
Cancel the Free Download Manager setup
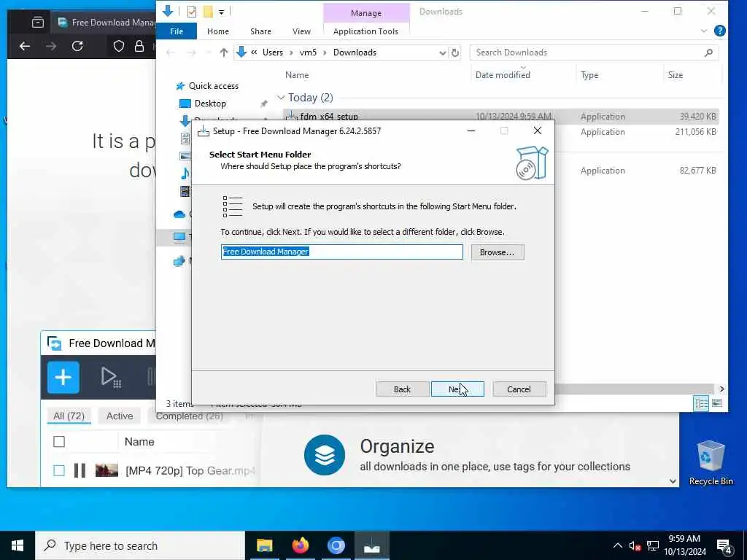519,389
